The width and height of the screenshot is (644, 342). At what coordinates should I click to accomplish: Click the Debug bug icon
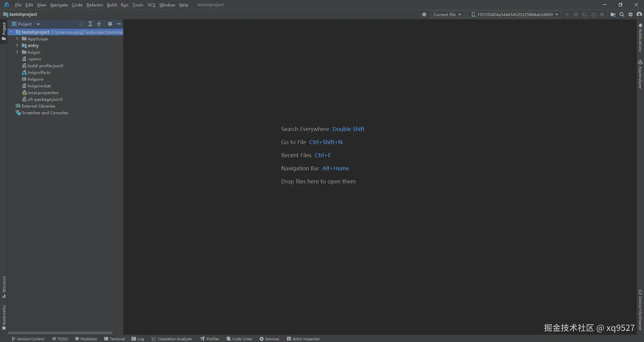pos(576,14)
